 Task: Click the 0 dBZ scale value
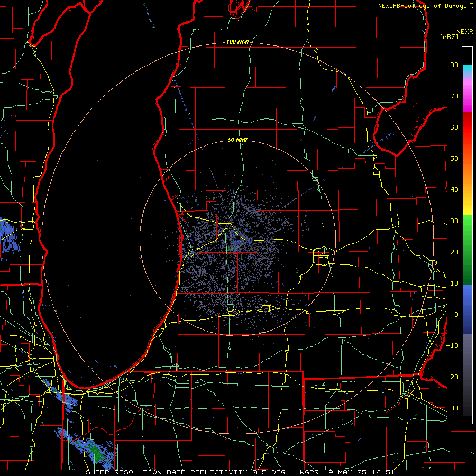click(x=456, y=315)
